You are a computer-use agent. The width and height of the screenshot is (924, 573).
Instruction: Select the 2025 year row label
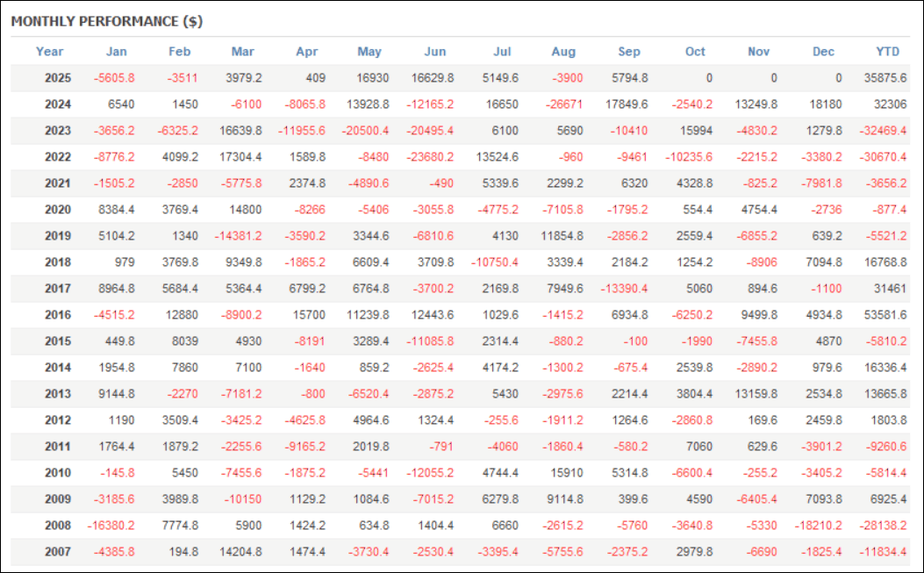coord(58,78)
